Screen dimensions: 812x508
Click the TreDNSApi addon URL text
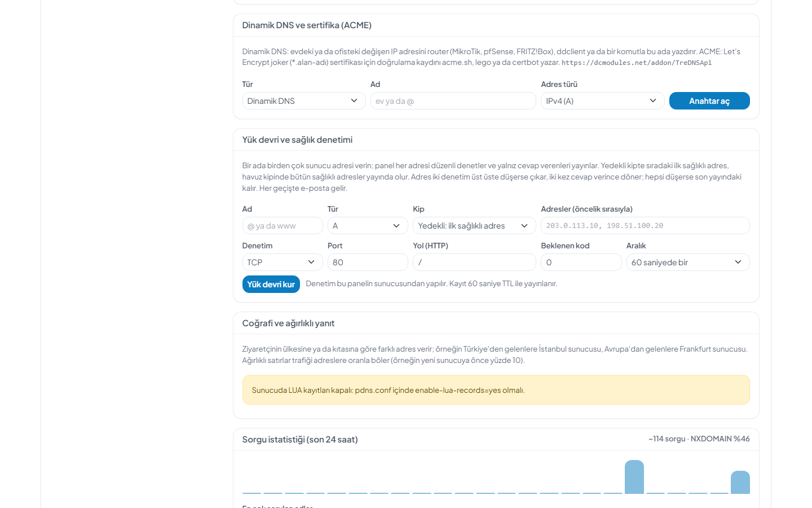(637, 63)
